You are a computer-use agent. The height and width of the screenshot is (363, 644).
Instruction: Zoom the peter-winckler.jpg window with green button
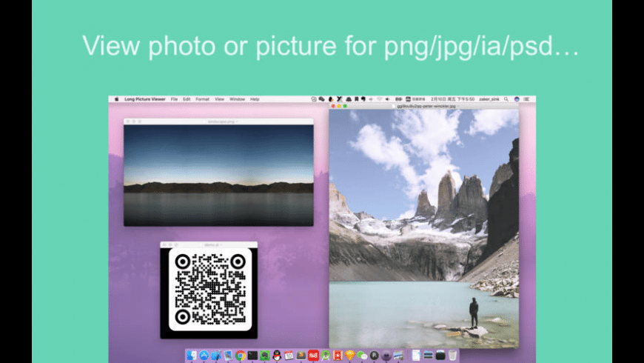click(x=346, y=106)
